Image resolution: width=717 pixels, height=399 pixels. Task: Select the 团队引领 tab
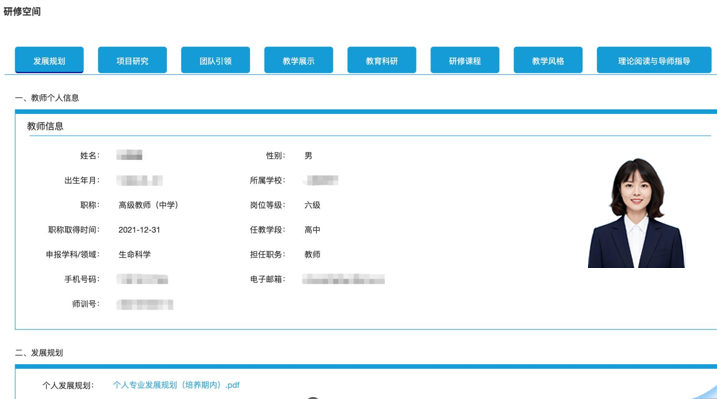pyautogui.click(x=215, y=60)
